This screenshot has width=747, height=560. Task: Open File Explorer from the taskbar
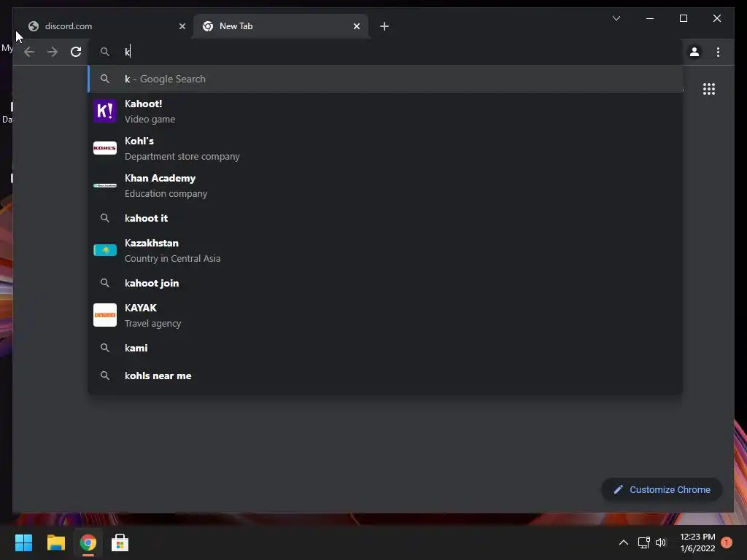[x=55, y=542]
